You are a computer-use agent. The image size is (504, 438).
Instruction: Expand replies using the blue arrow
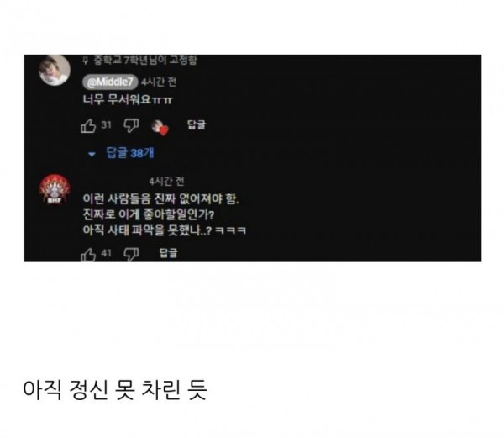pyautogui.click(x=92, y=155)
